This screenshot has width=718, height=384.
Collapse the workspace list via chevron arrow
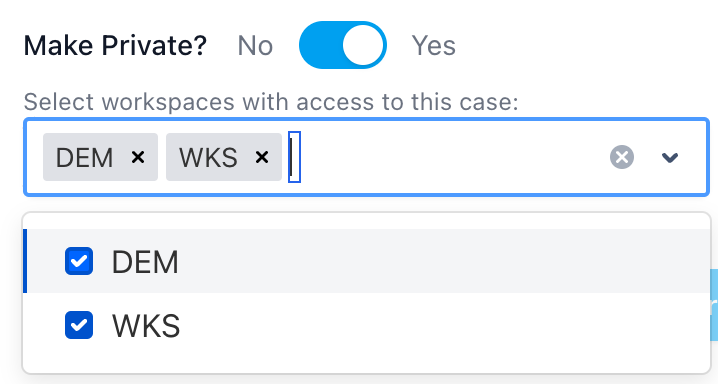pos(669,157)
